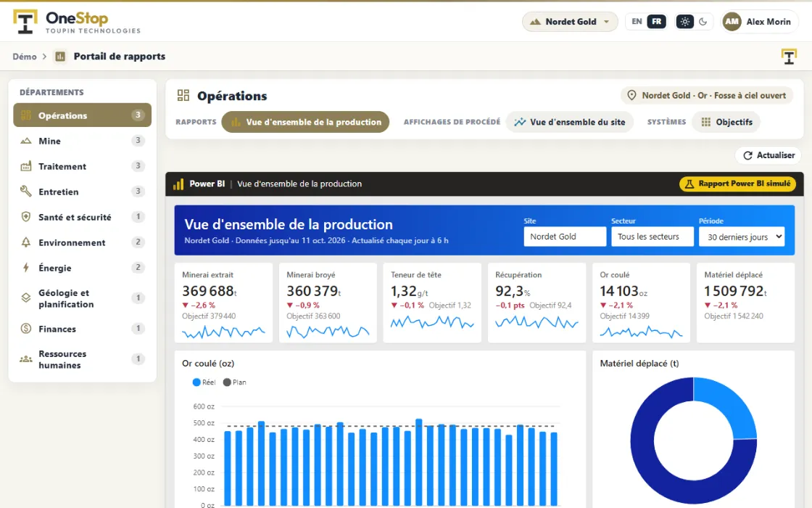Image resolution: width=812 pixels, height=508 pixels.
Task: Switch language to FR
Action: (x=657, y=22)
